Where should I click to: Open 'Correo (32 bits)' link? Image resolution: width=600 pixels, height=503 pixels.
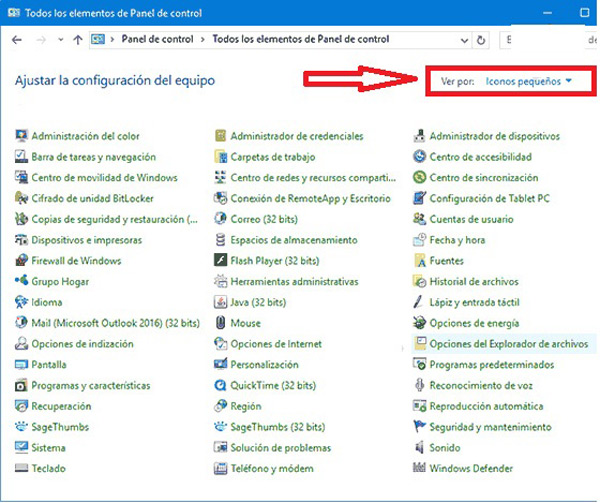[x=264, y=219]
